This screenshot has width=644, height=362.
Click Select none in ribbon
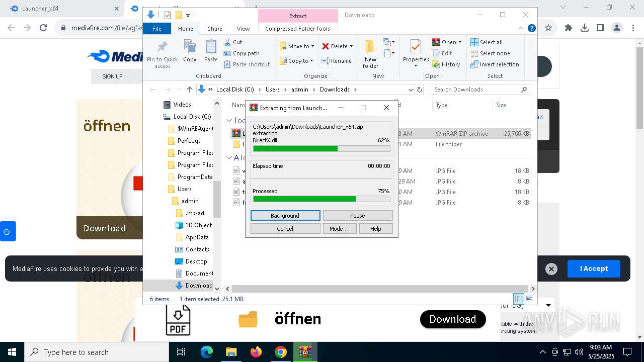pos(491,53)
